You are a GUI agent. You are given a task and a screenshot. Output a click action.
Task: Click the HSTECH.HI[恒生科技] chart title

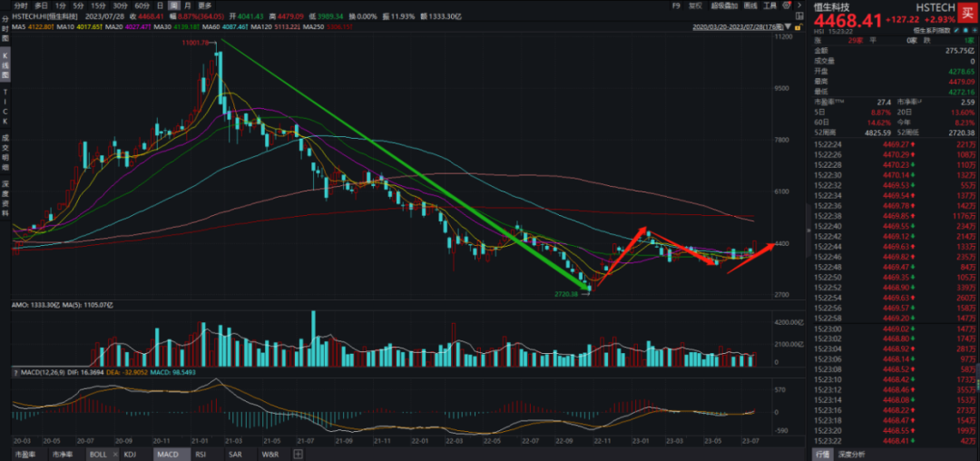[x=45, y=16]
